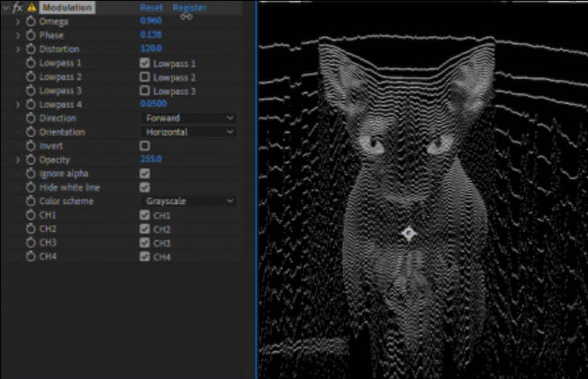
Task: Expand the Omega property arrow
Action: click(18, 21)
